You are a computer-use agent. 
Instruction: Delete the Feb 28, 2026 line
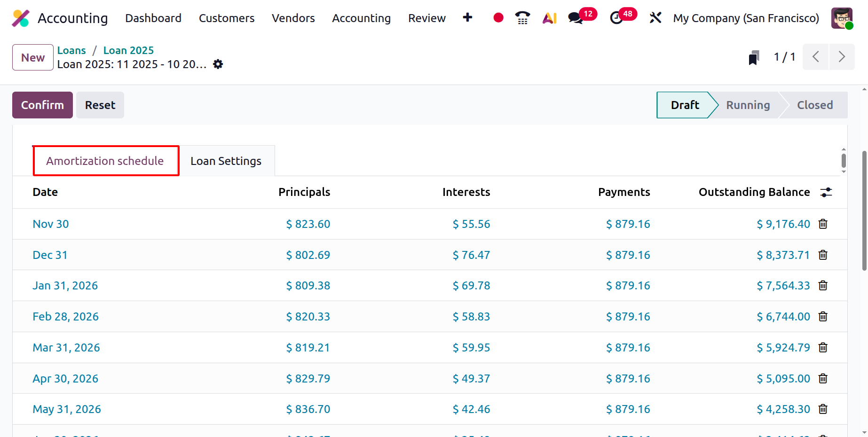click(823, 317)
